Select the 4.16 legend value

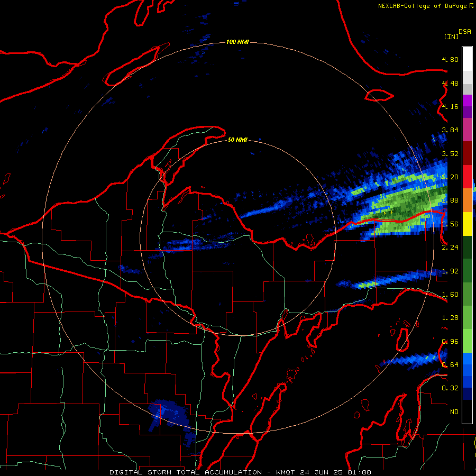(x=450, y=106)
